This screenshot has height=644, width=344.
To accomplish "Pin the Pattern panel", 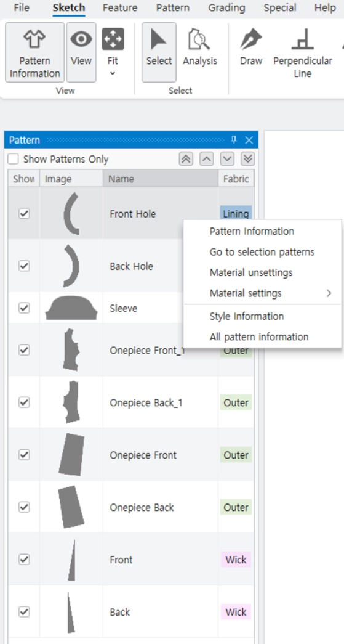I will click(234, 140).
